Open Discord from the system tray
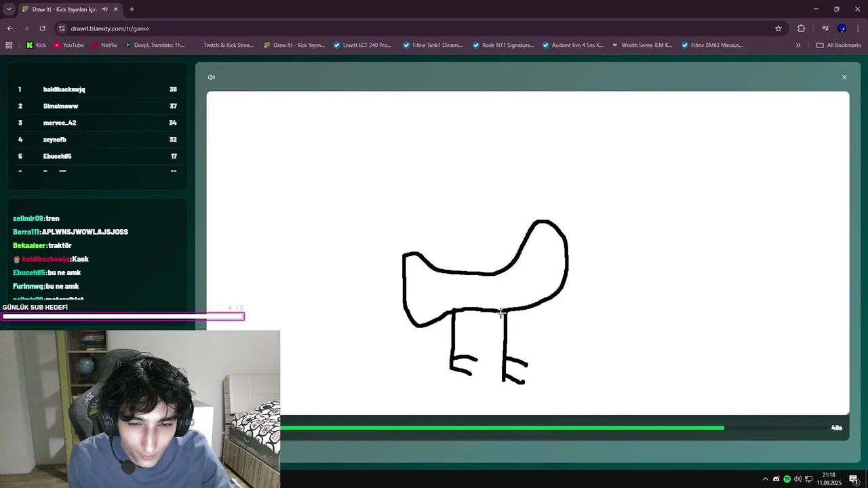The width and height of the screenshot is (868, 488). (776, 479)
